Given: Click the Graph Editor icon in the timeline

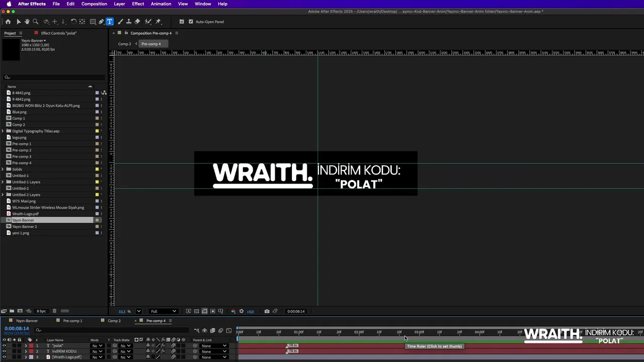Looking at the screenshot, I should pyautogui.click(x=229, y=330).
